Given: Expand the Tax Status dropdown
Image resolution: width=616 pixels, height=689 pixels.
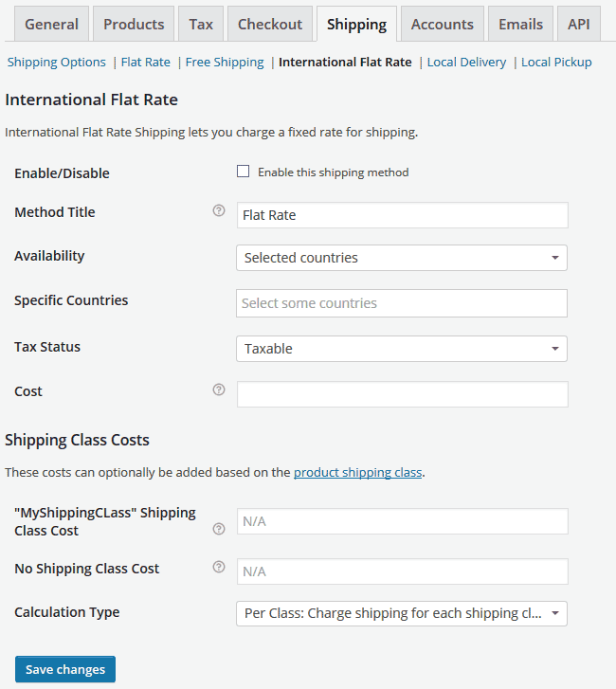Looking at the screenshot, I should tap(402, 349).
